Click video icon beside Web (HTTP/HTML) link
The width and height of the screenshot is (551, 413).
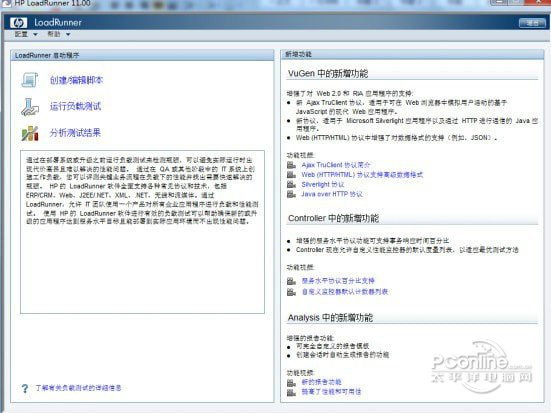291,175
